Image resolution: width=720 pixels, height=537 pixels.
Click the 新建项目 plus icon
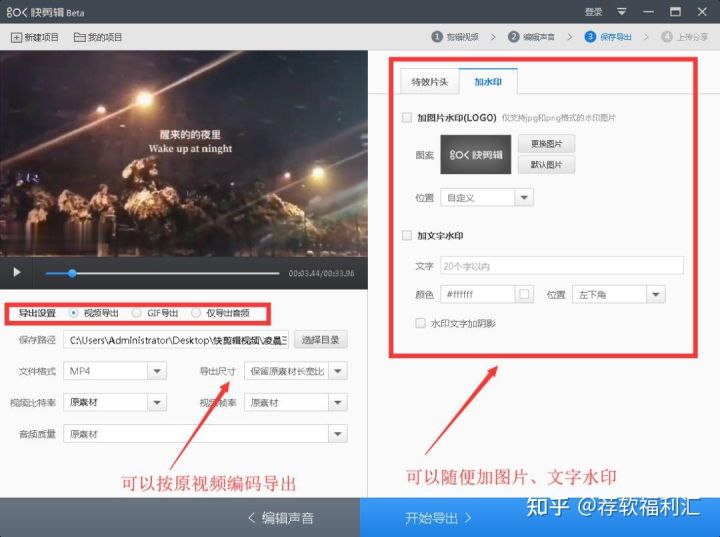16,37
